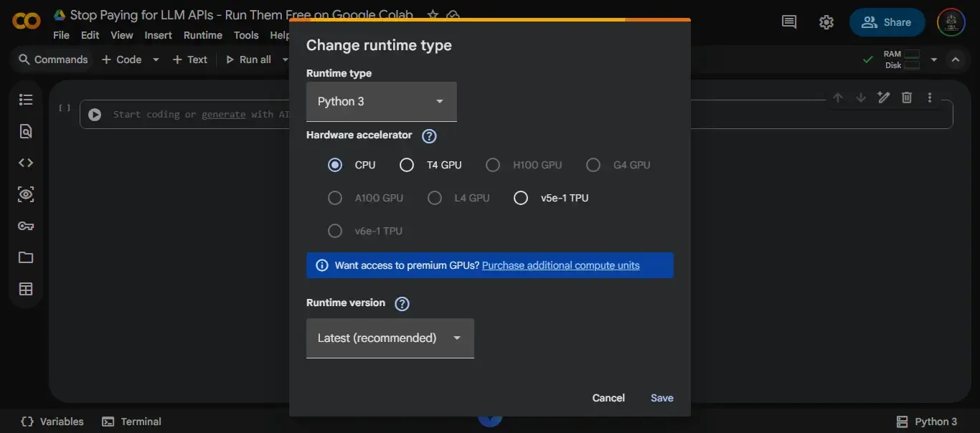Open the Commands search button
The width and height of the screenshot is (980, 433).
click(53, 60)
